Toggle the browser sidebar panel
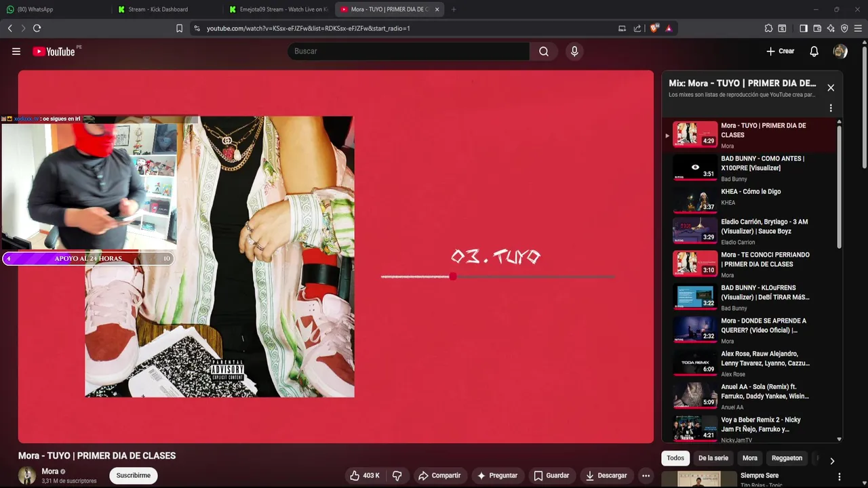868x488 pixels. pos(804,28)
